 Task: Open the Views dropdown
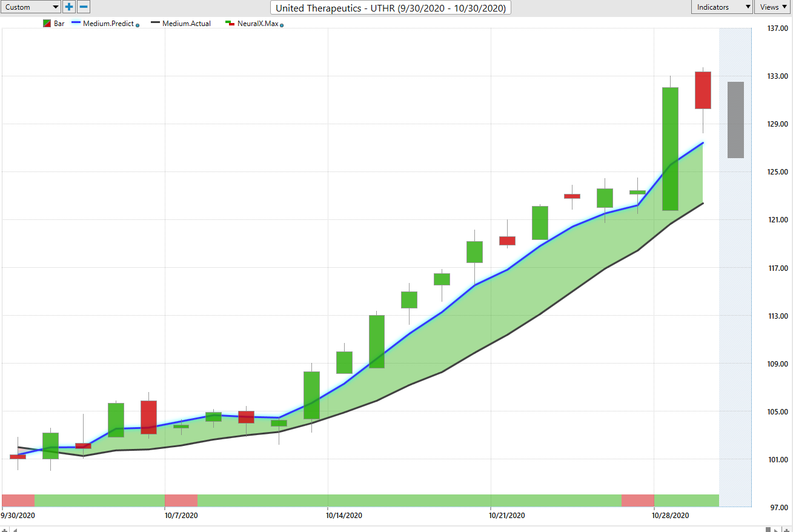click(x=773, y=7)
